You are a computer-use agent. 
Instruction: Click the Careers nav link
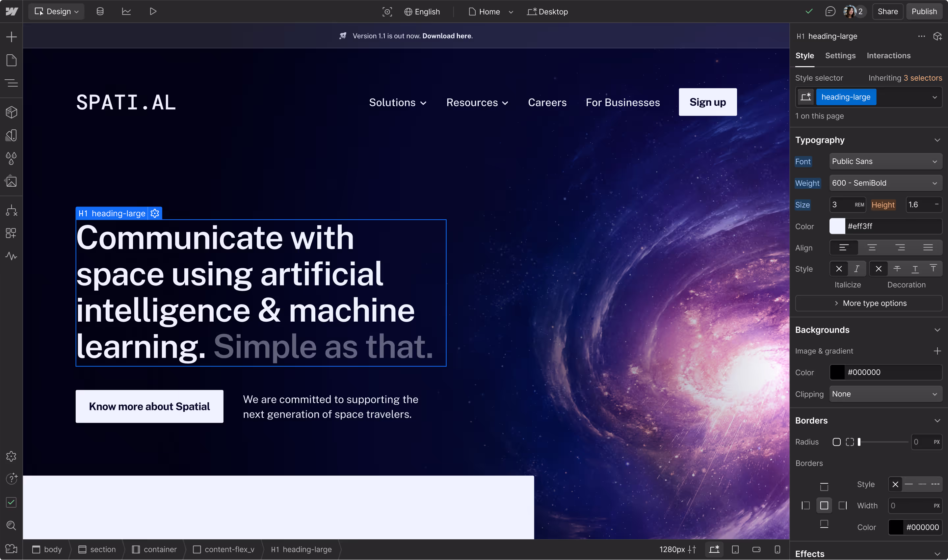pos(547,102)
